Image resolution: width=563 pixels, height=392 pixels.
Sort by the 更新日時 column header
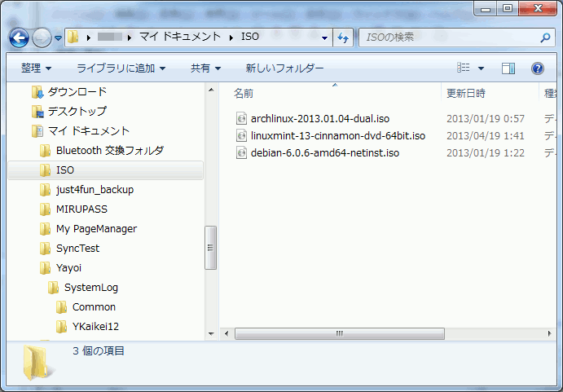[466, 94]
